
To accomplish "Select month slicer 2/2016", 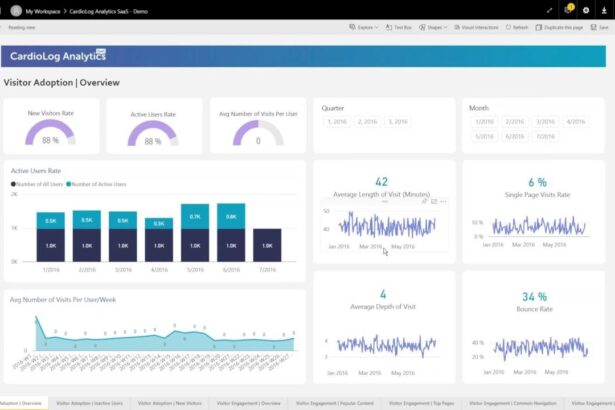I will click(x=515, y=122).
